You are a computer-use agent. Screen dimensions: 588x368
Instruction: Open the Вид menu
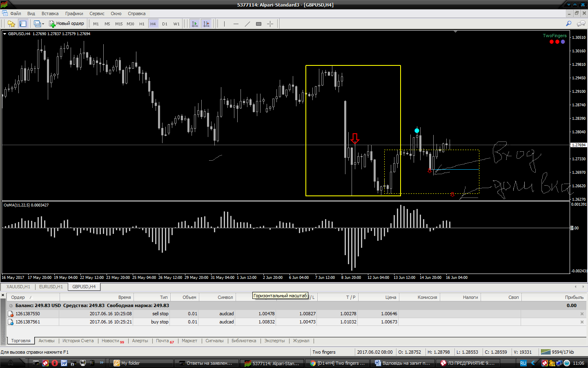[31, 13]
